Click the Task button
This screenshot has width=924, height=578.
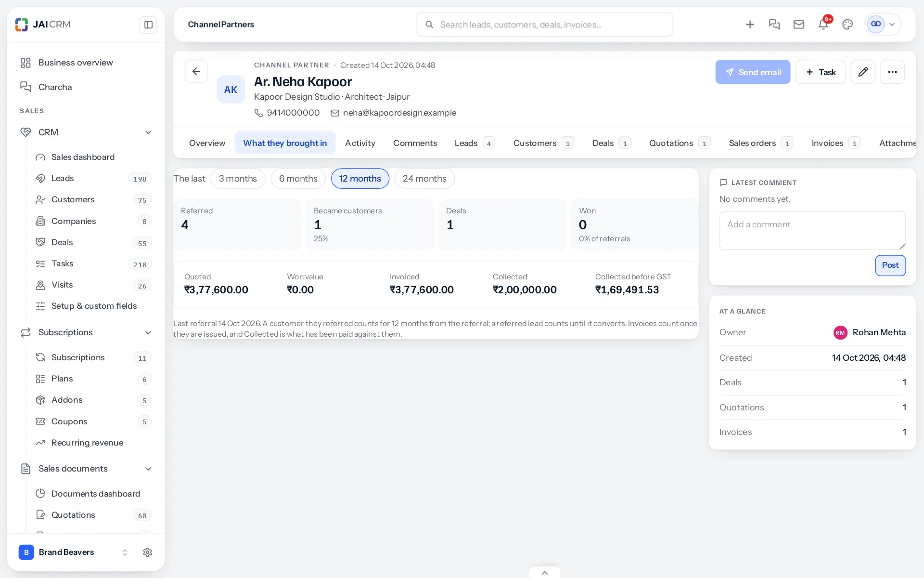[821, 72]
